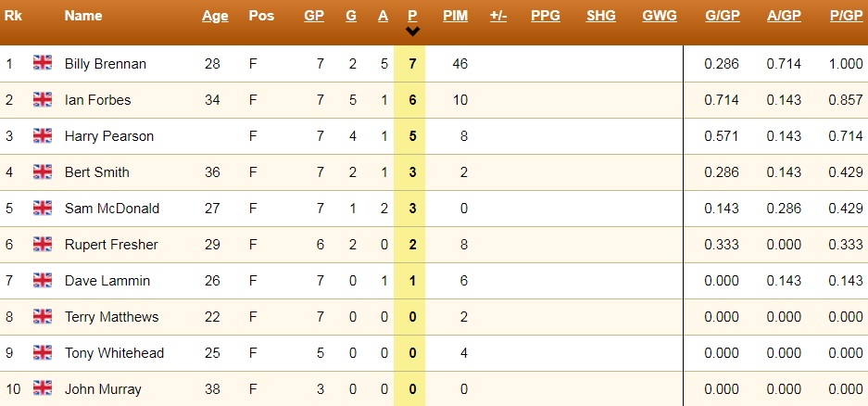This screenshot has height=406, width=868.
Task: Sort by the A assists header
Action: click(384, 16)
